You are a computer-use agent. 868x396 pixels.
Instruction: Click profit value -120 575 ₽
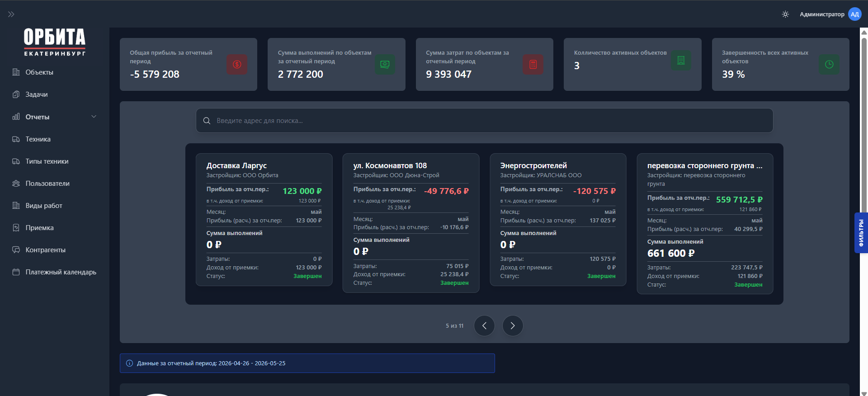tap(594, 191)
